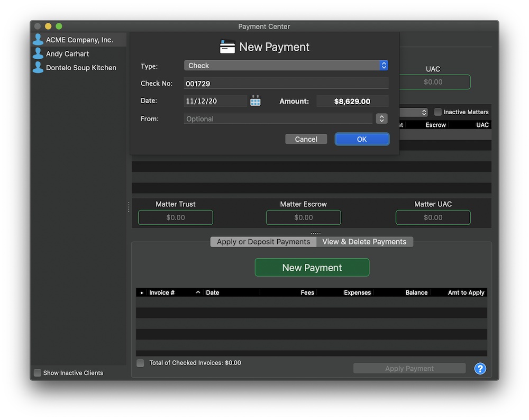Click the horizontal pane splitter dots
Viewport: 529px width, 420px height.
pos(315,233)
